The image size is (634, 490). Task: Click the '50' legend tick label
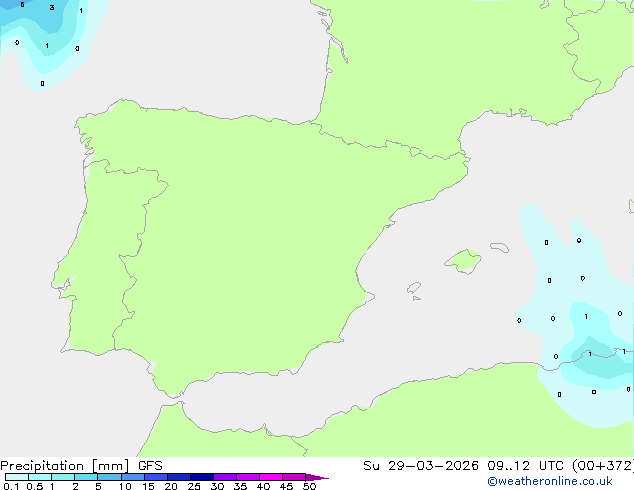click(x=309, y=486)
